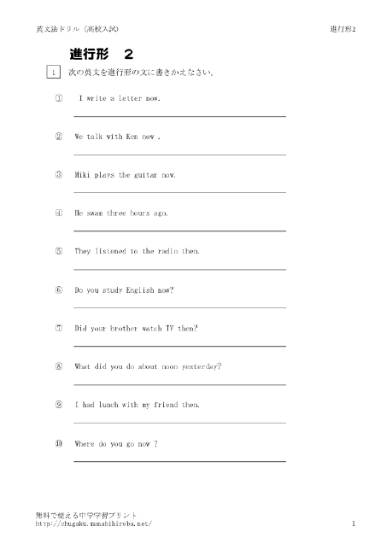Click the circled number ① marker
This screenshot has width=392, height=555.
coord(59,98)
